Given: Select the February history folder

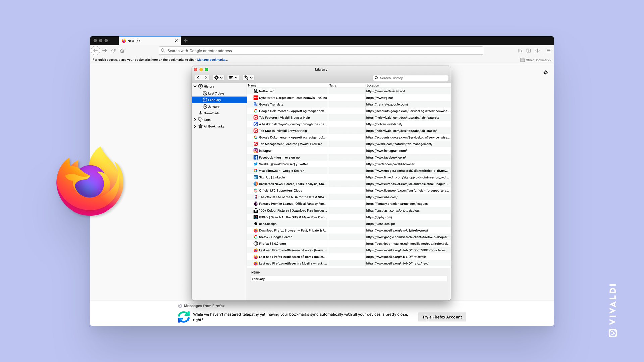Looking at the screenshot, I should [214, 100].
